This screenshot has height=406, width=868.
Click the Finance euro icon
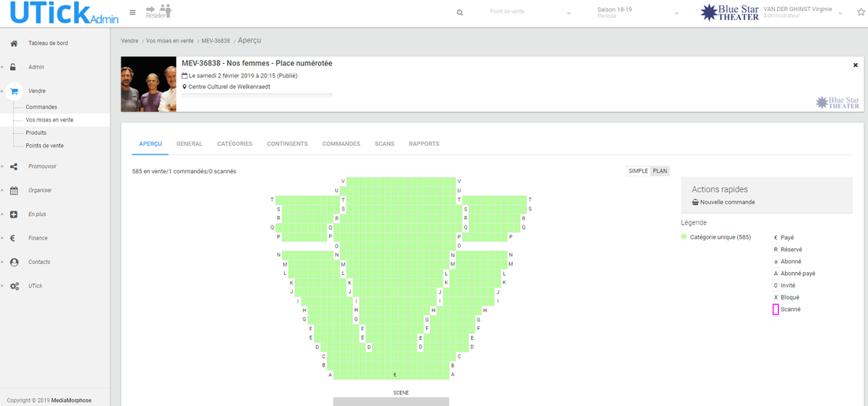[x=14, y=238]
